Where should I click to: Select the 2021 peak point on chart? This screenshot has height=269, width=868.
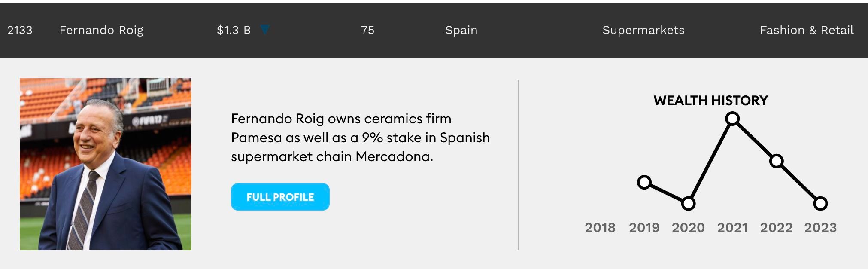(x=732, y=119)
